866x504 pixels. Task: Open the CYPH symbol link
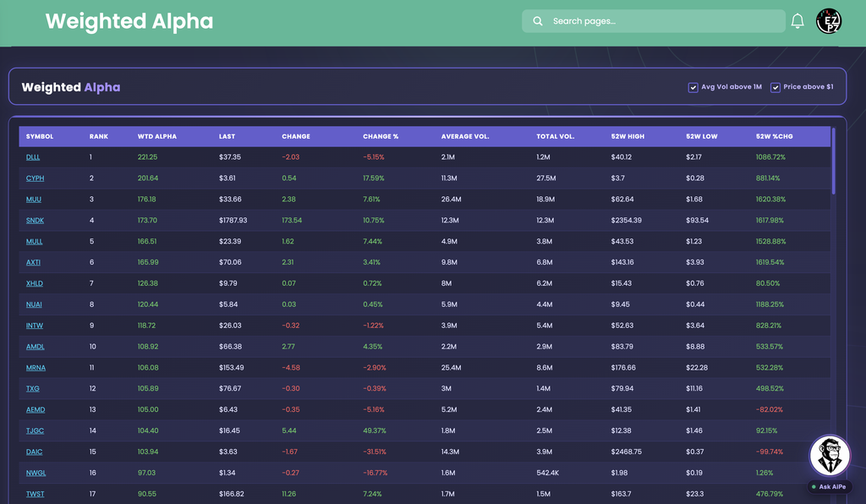pyautogui.click(x=35, y=178)
